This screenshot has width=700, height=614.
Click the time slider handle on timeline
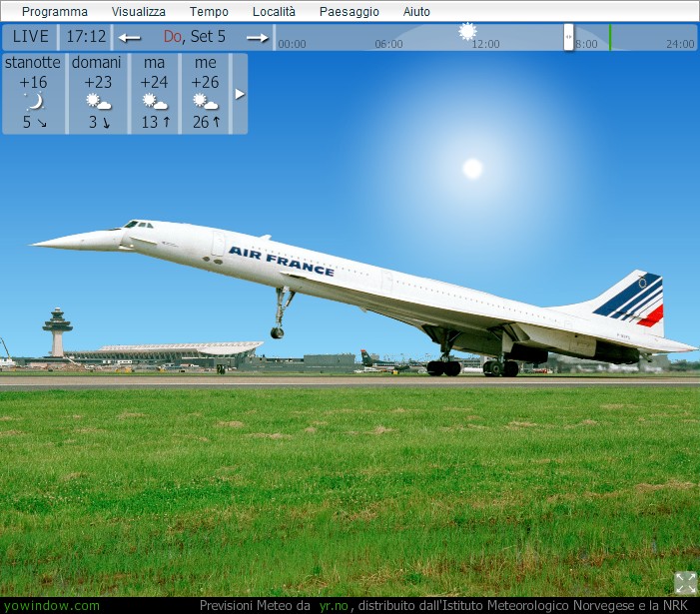(568, 37)
